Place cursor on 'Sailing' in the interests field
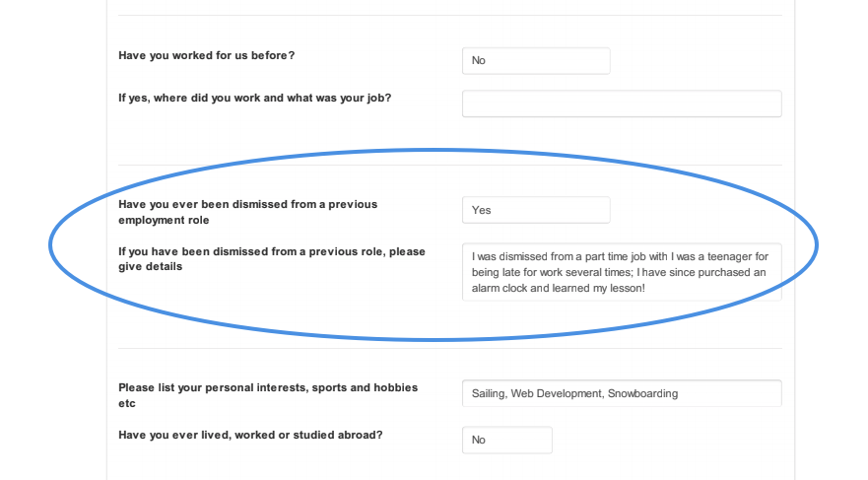This screenshot has width=868, height=480. click(x=489, y=393)
